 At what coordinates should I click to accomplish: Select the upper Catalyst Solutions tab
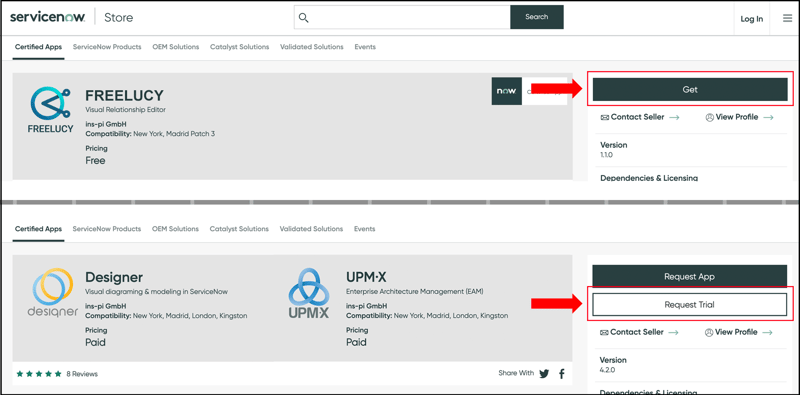239,47
